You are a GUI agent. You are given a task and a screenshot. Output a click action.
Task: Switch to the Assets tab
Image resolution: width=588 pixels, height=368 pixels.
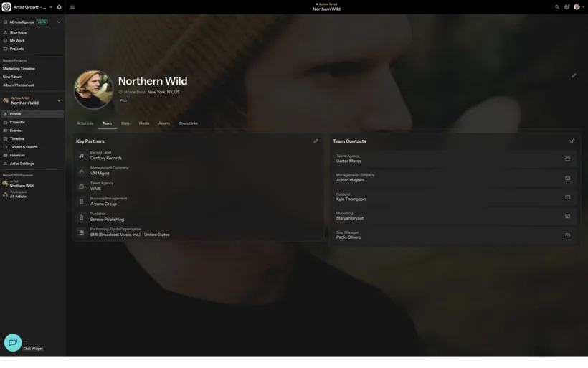pyautogui.click(x=164, y=123)
